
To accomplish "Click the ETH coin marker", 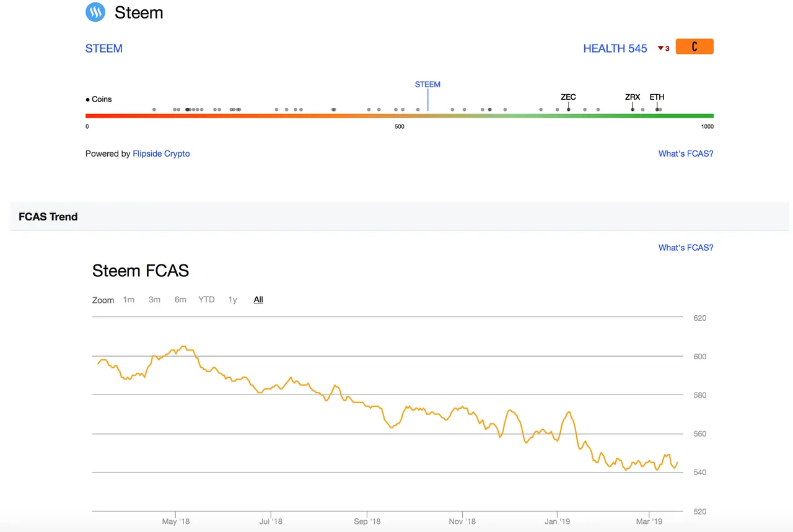I will pos(657,97).
